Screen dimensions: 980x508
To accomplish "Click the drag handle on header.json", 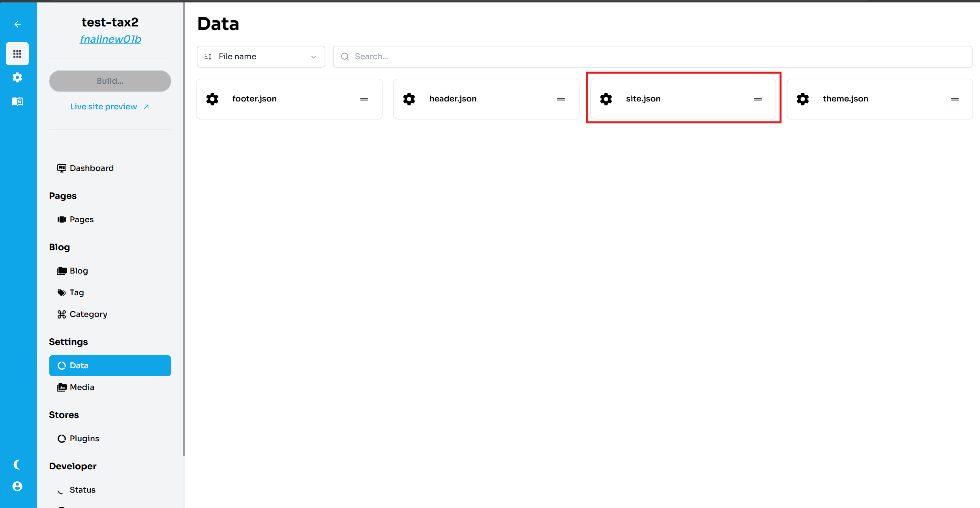I will tap(561, 99).
